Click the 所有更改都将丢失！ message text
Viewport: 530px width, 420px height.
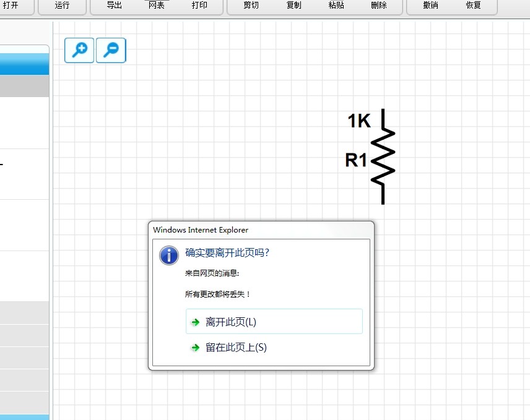tap(217, 294)
